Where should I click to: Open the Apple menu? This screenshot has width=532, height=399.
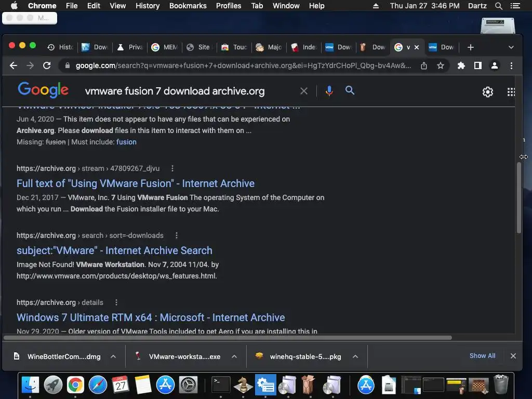point(14,6)
